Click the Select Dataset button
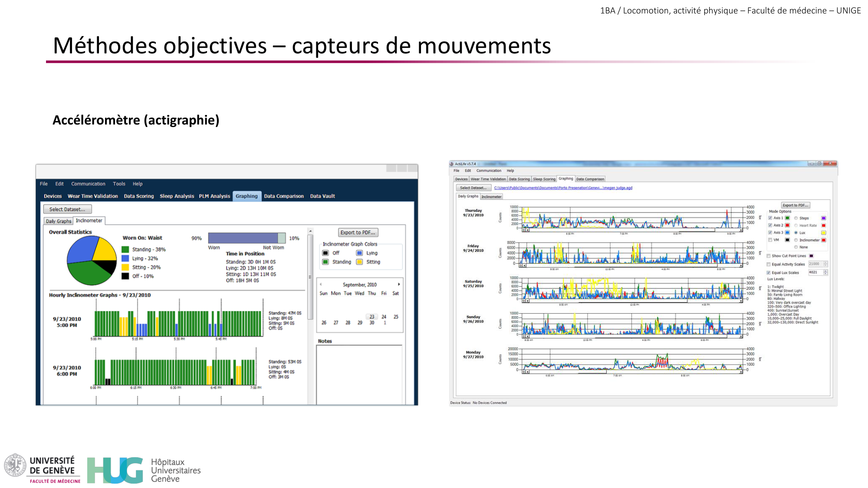Image resolution: width=868 pixels, height=488 pixels. [x=474, y=188]
